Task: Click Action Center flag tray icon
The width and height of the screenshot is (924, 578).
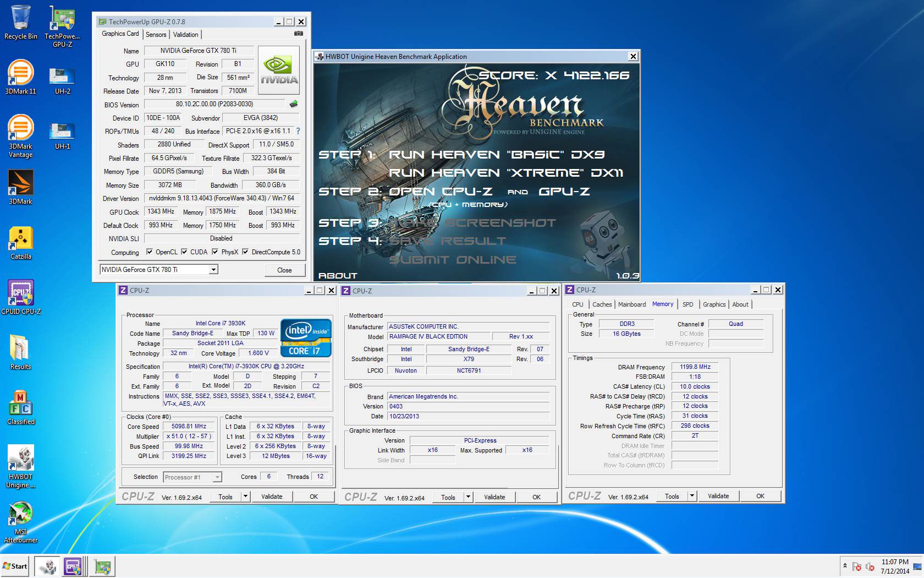Action: (x=857, y=566)
